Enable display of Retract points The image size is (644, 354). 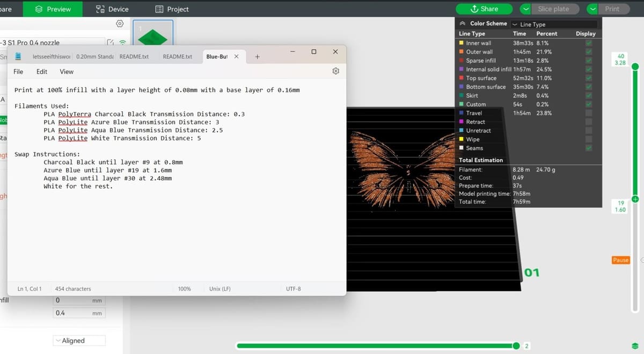tap(590, 122)
